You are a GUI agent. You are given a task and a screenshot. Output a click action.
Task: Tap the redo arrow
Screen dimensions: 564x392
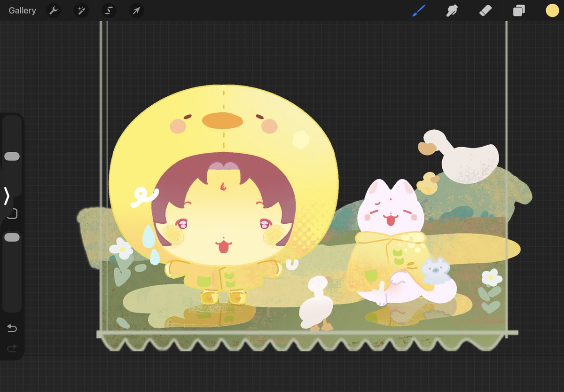(x=12, y=348)
